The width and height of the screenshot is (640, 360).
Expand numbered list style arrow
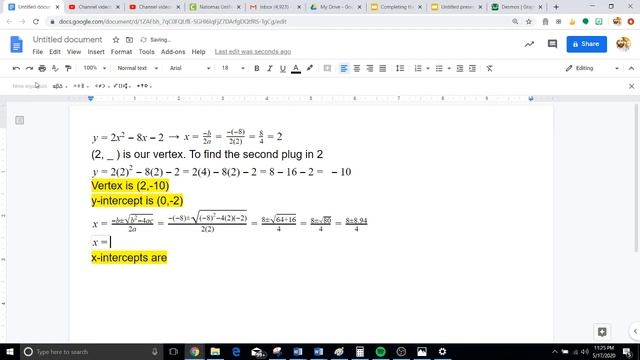pyautogui.click(x=428, y=69)
